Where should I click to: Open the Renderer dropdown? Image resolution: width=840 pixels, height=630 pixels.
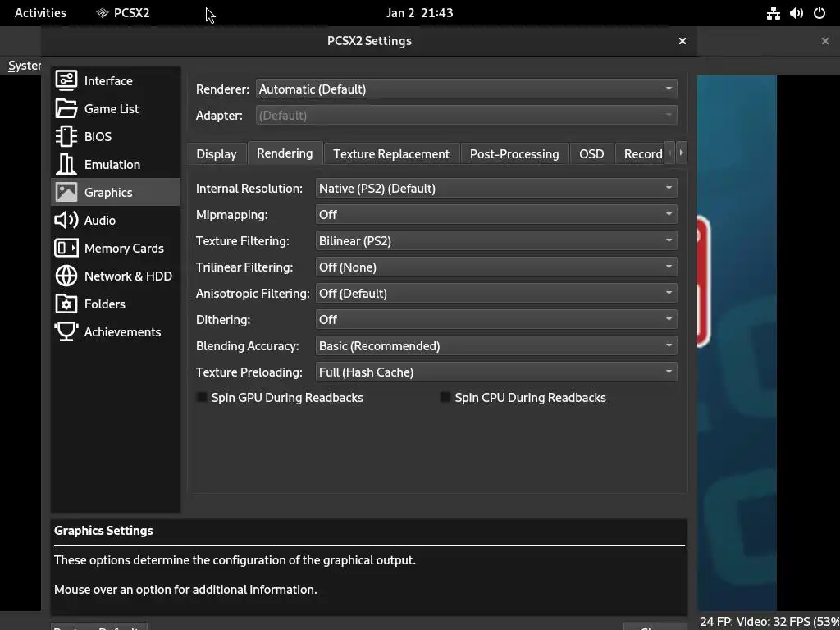pos(466,89)
